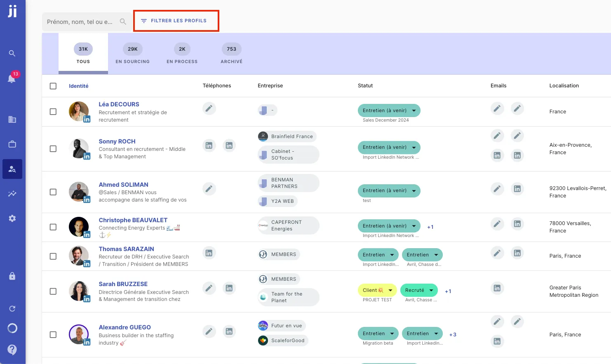Open Alexandre GUEGO's profile link
Screen dimensions: 611x364
click(125, 327)
